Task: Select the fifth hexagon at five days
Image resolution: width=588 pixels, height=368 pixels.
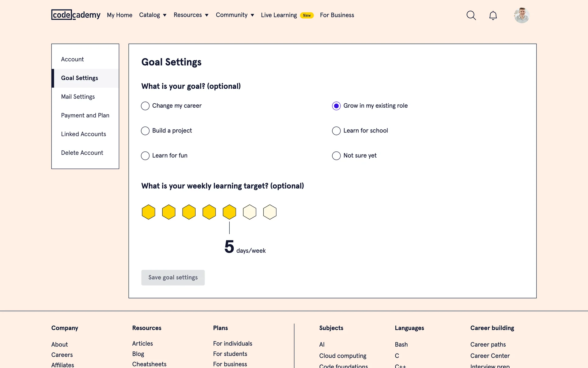Action: [x=229, y=212]
